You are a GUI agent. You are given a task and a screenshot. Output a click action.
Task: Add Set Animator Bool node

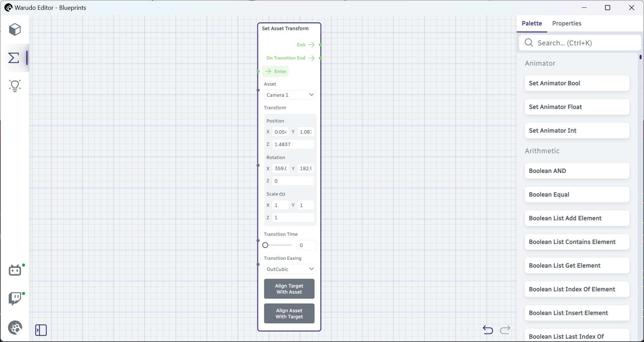[x=577, y=83]
